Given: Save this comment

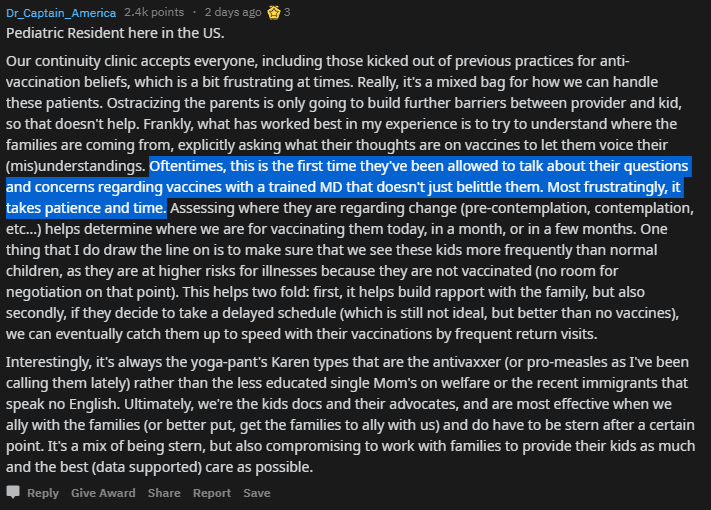Looking at the screenshot, I should tap(256, 493).
